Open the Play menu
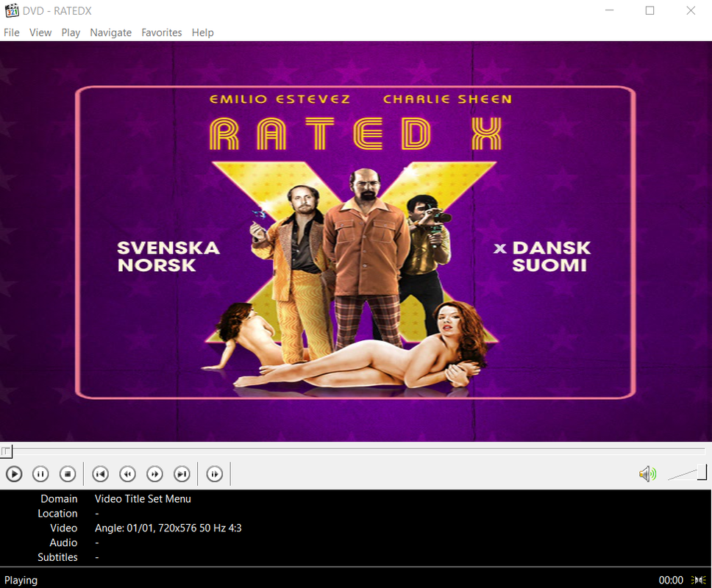The height and width of the screenshot is (588, 712). click(x=71, y=32)
